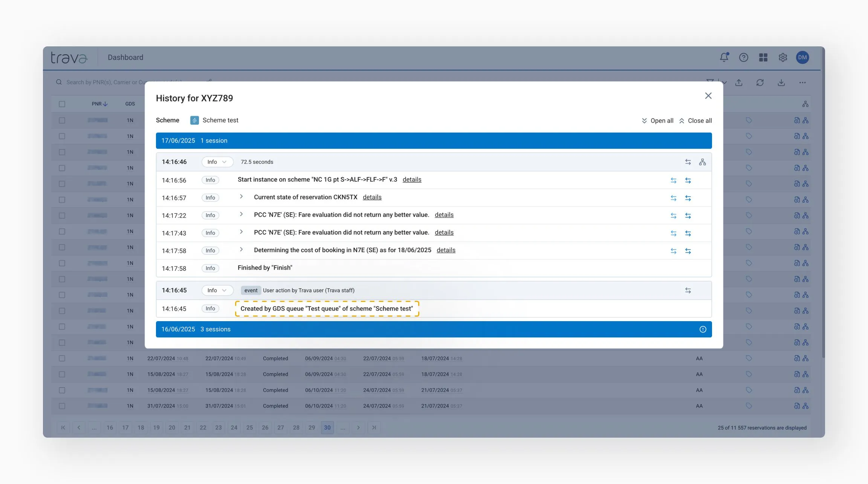
Task: Click the DM user avatar
Action: [x=802, y=57]
